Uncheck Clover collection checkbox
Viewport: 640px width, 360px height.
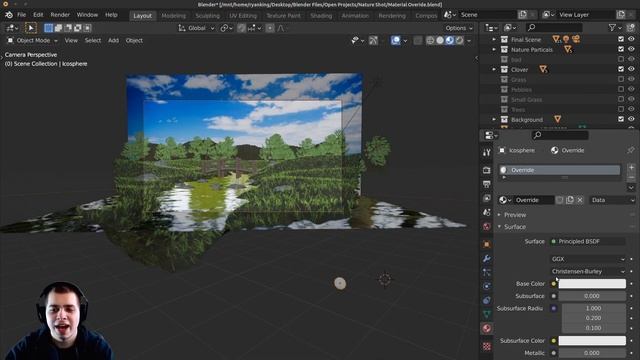click(x=621, y=69)
